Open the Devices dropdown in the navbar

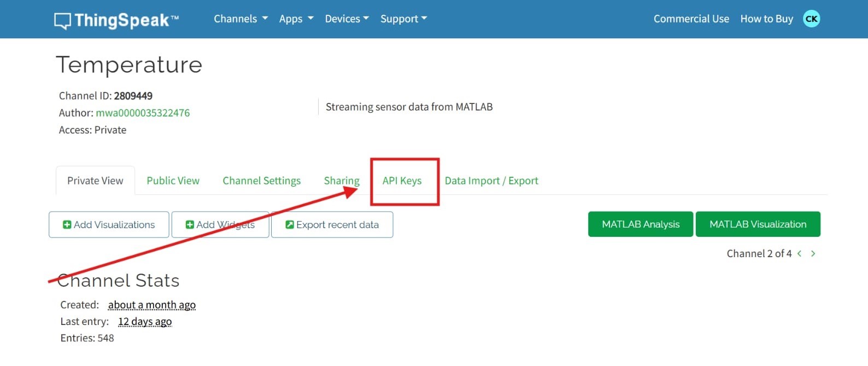pos(347,19)
